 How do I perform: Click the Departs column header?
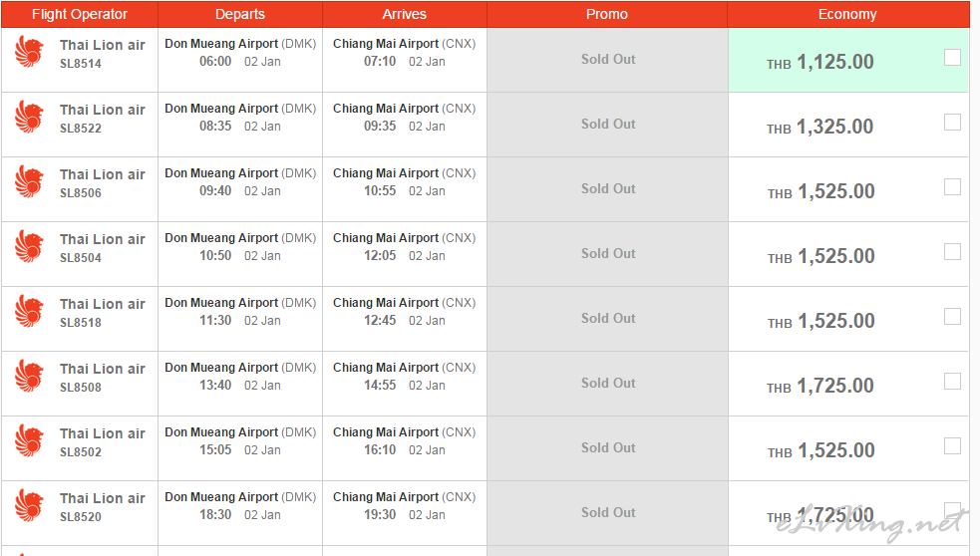240,14
